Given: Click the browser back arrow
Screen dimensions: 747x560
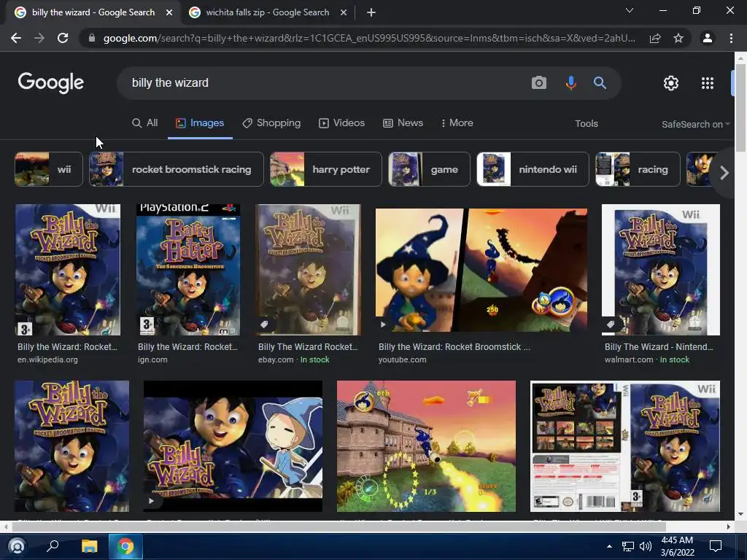Looking at the screenshot, I should click(16, 38).
